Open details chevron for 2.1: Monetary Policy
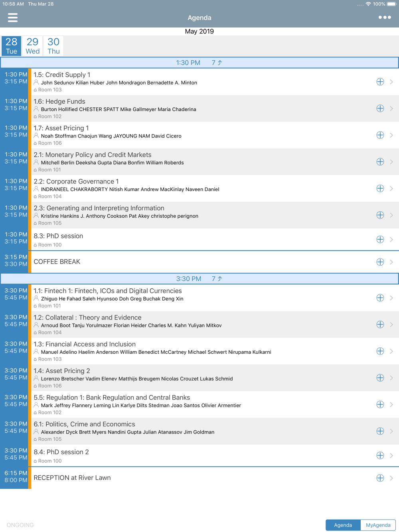 391,162
